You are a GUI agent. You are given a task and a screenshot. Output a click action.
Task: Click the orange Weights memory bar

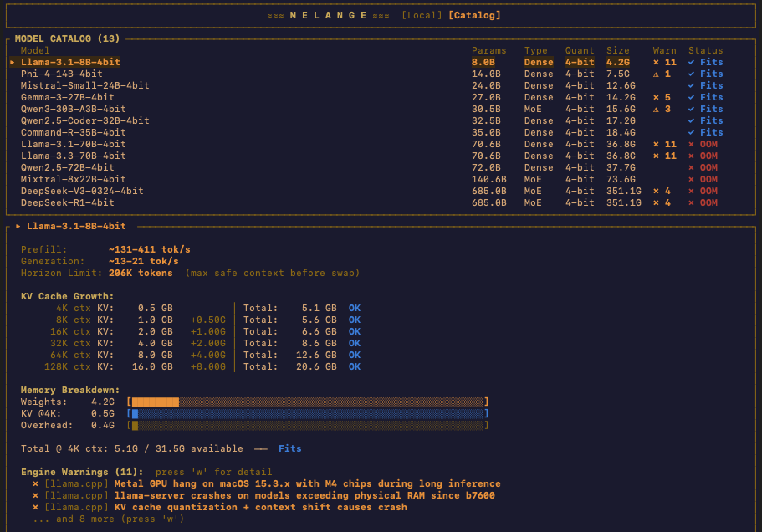click(x=156, y=402)
